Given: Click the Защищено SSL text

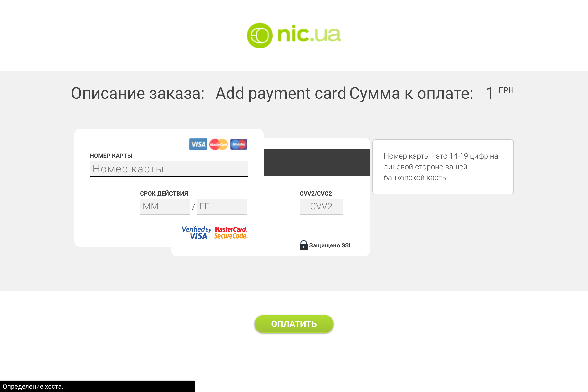Looking at the screenshot, I should point(330,245).
